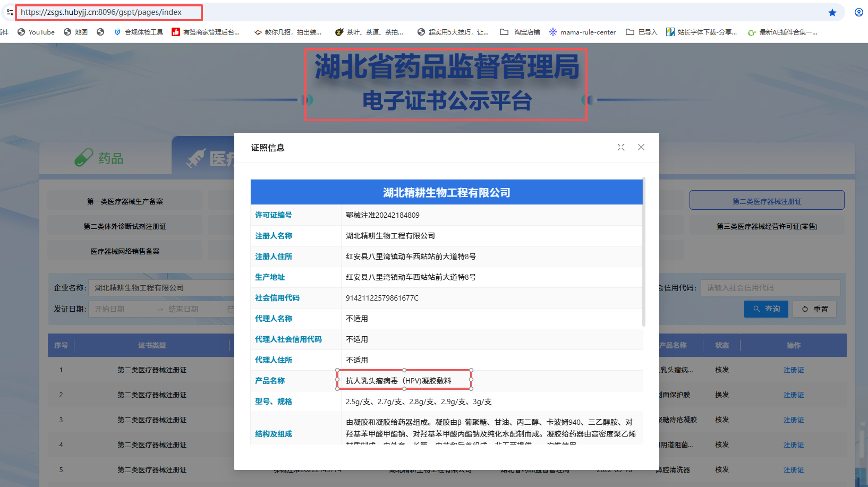Screen dimensions: 868x487
Task: Click the 社会信用代码 input field
Action: [x=770, y=287]
